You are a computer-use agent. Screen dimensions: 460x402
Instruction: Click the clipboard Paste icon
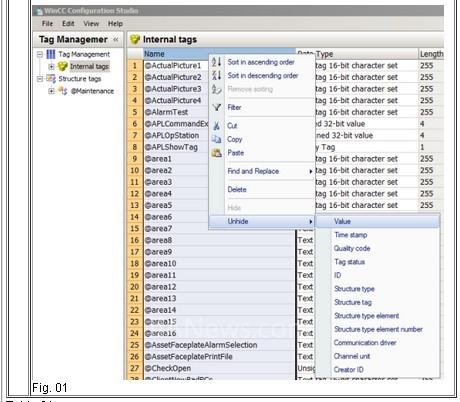pyautogui.click(x=216, y=153)
